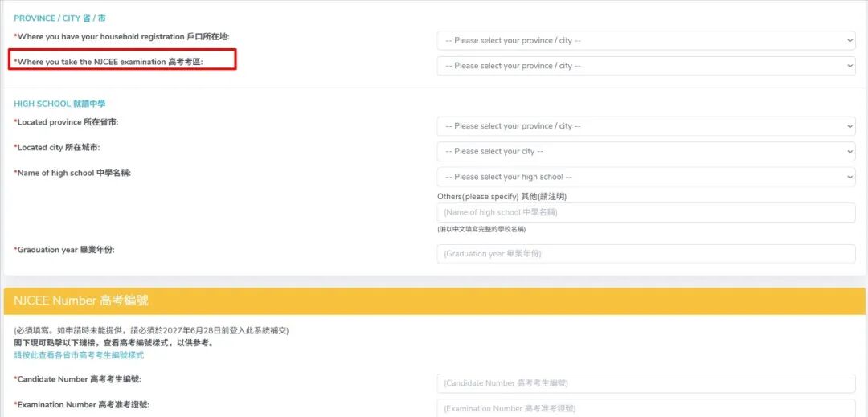Expand the high school located province dropdown
The width and height of the screenshot is (868, 417).
(x=646, y=126)
